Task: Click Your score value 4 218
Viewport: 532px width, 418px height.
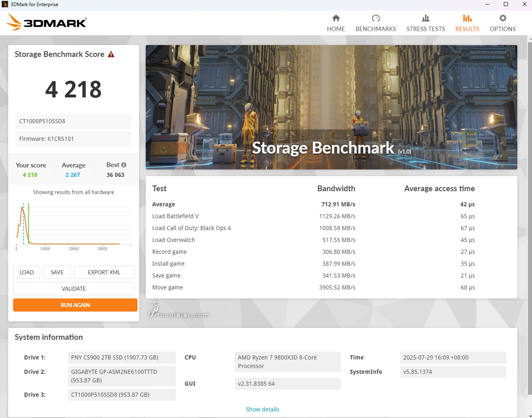Action: click(30, 175)
